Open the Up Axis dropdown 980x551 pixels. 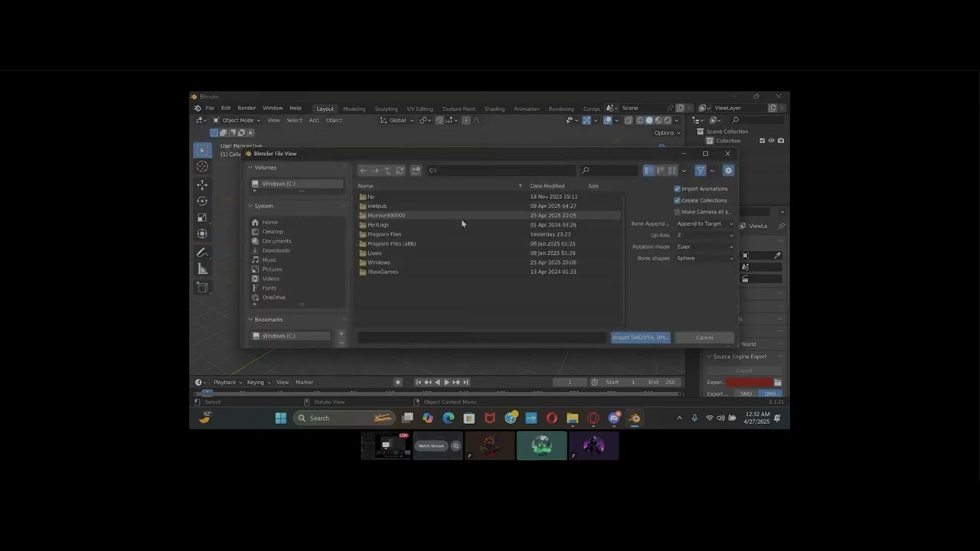pos(704,235)
